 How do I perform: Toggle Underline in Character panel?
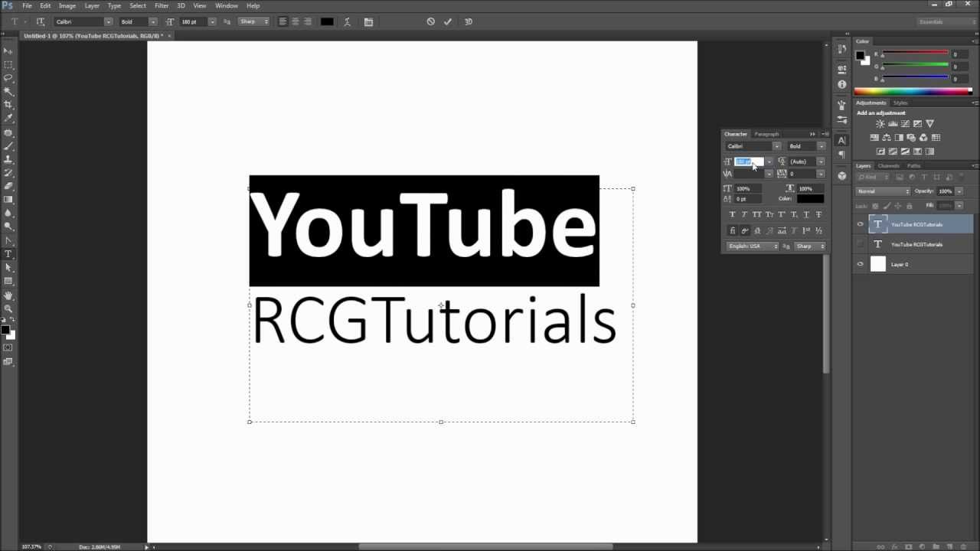(x=806, y=215)
